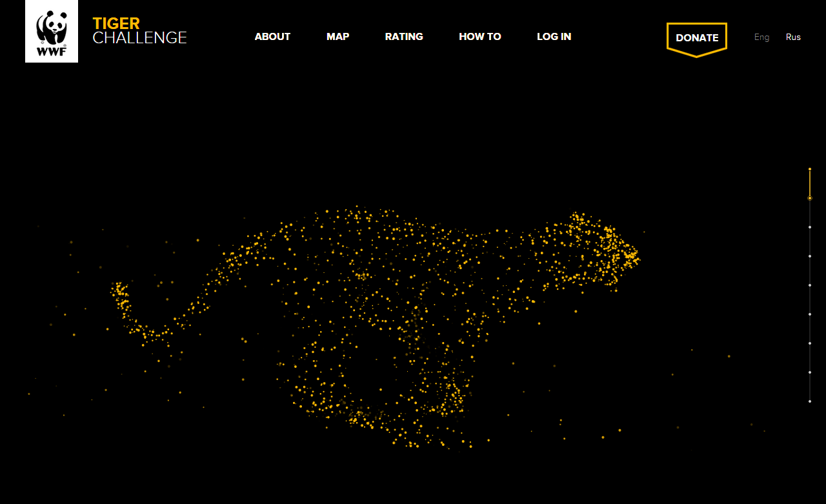The height and width of the screenshot is (504, 826).
Task: Go to the eighth section dot
Action: (x=810, y=372)
